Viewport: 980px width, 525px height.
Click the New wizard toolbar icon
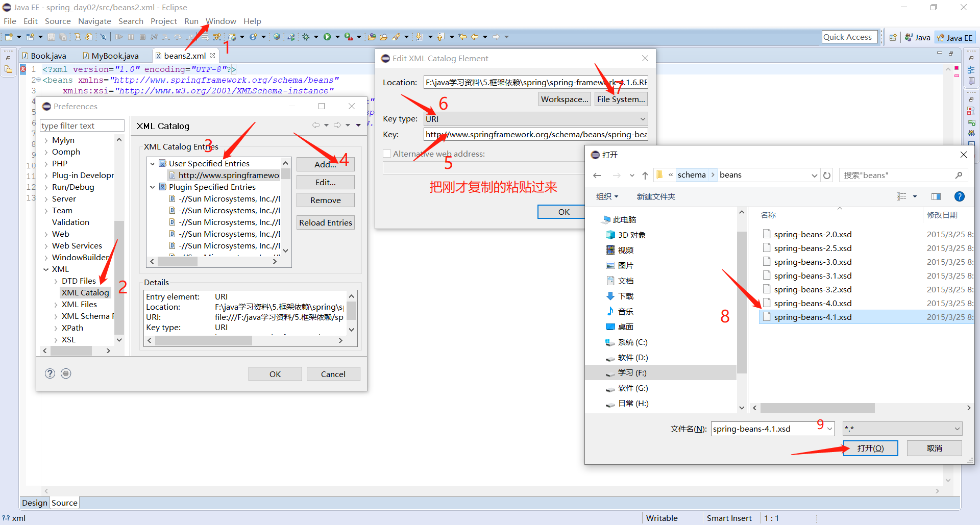coord(9,36)
